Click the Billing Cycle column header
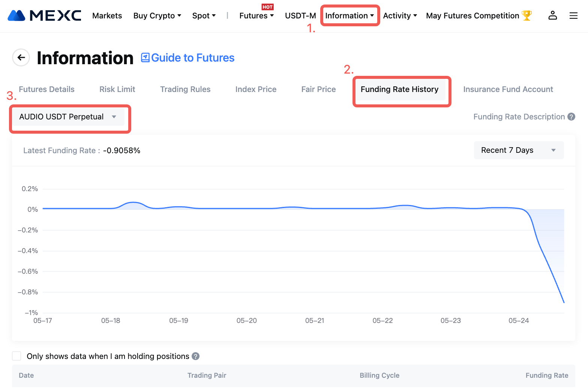The image size is (588, 392). pyautogui.click(x=379, y=375)
